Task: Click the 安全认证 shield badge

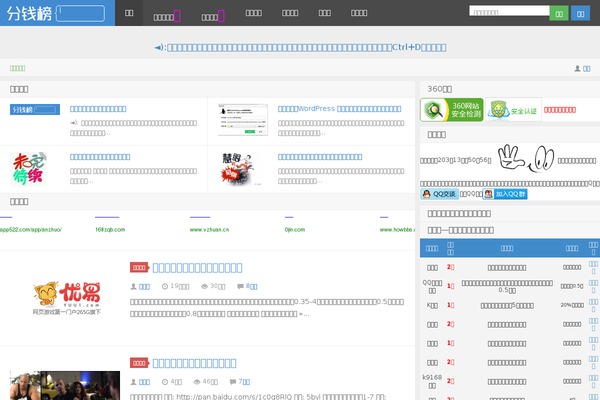Action: point(513,110)
